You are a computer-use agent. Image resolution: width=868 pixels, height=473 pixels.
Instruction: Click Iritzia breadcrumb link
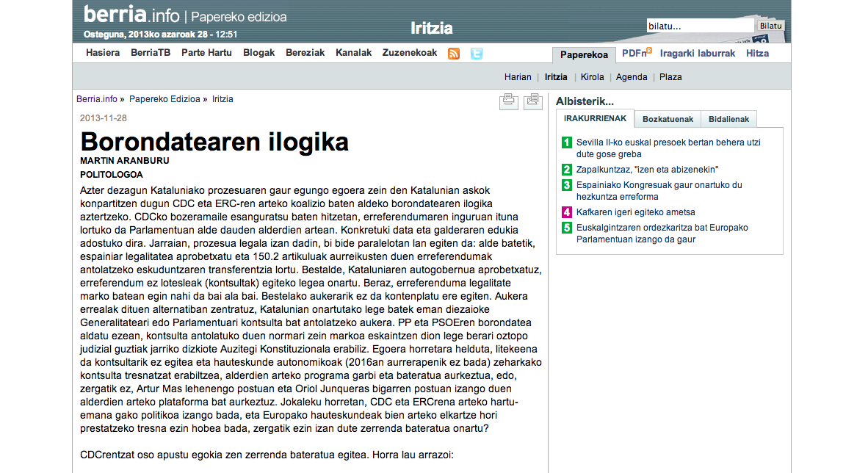point(223,99)
